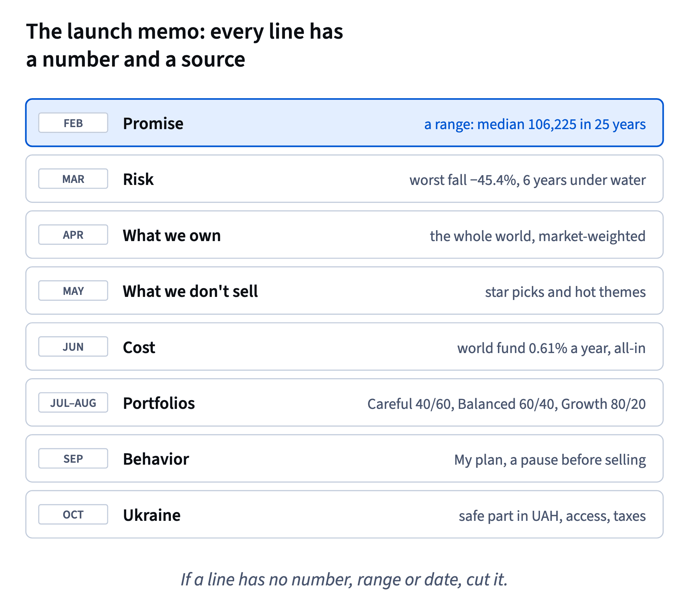Click the MAY month badge

click(73, 291)
